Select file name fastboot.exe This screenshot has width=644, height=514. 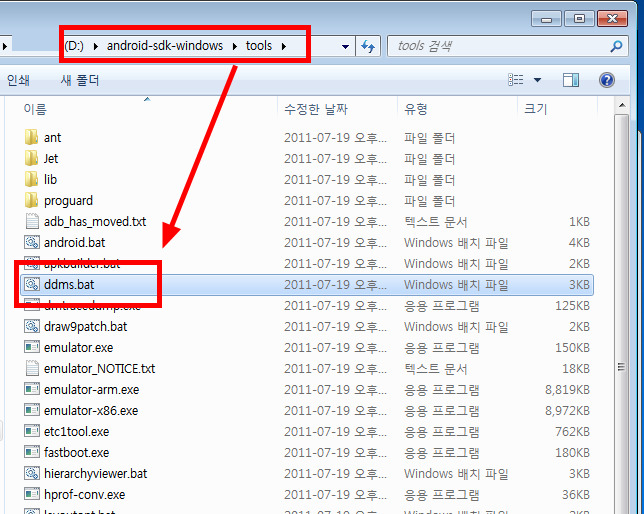(x=76, y=452)
